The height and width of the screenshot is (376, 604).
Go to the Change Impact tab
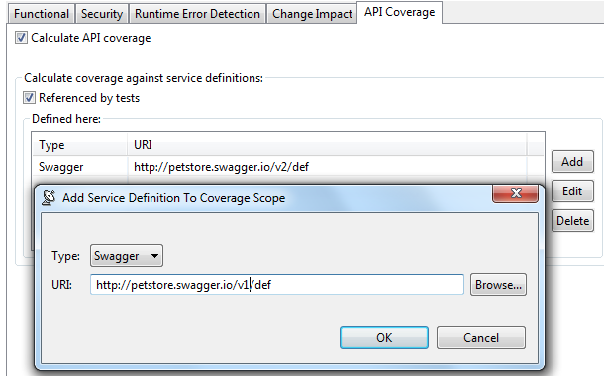pos(312,14)
